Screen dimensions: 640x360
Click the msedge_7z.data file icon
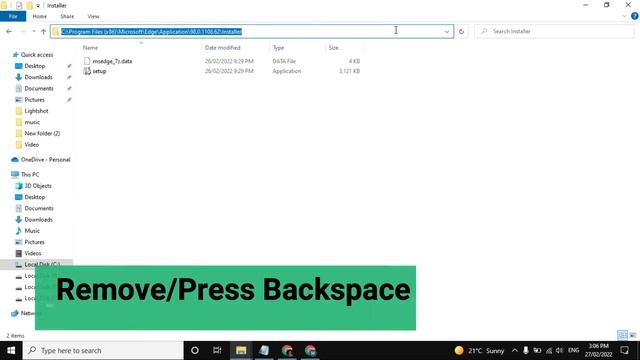click(x=87, y=61)
